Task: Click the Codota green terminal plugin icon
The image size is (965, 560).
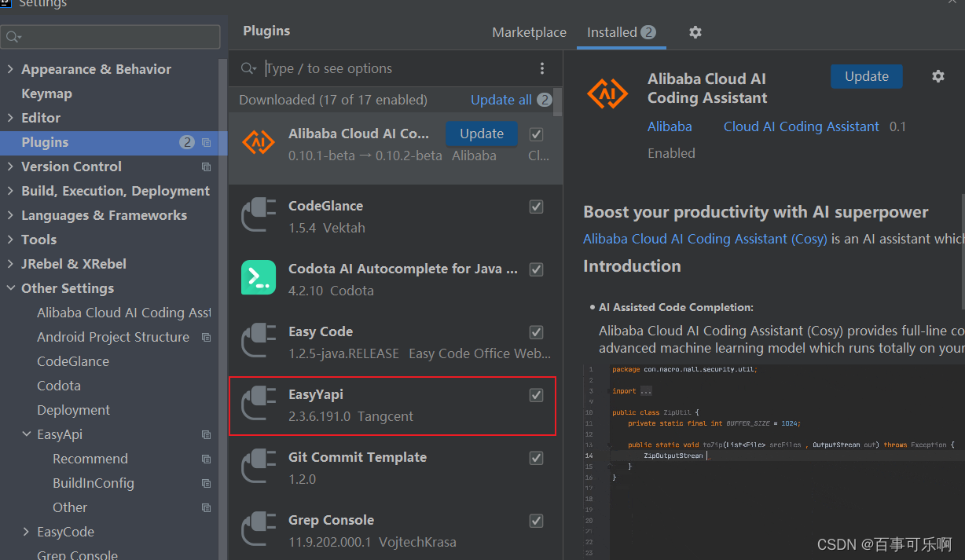Action: (x=259, y=277)
